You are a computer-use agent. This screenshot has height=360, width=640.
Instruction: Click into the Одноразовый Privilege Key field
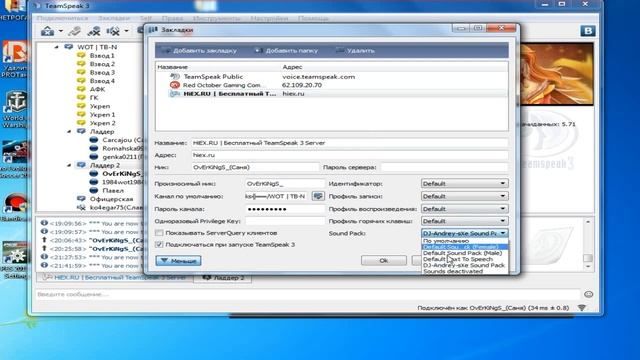[x=284, y=221]
